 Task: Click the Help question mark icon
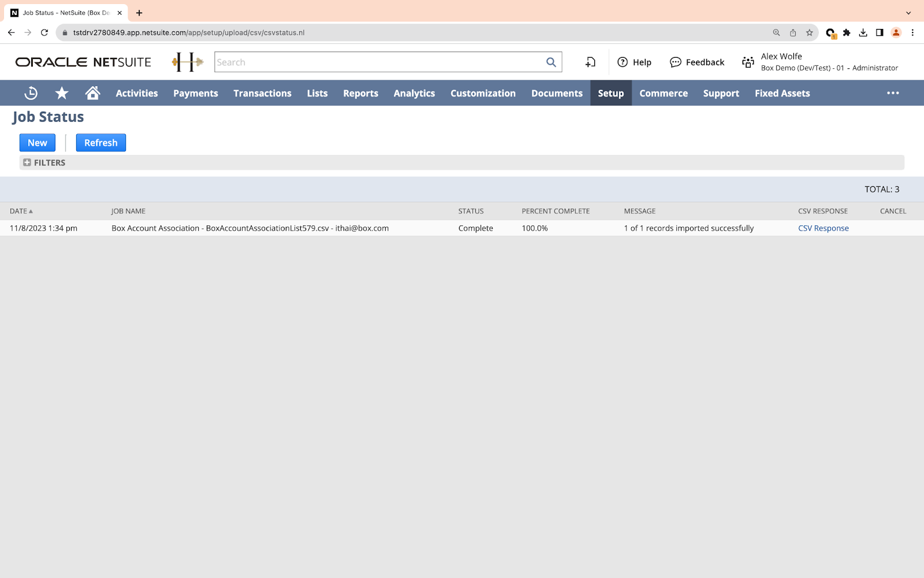623,62
